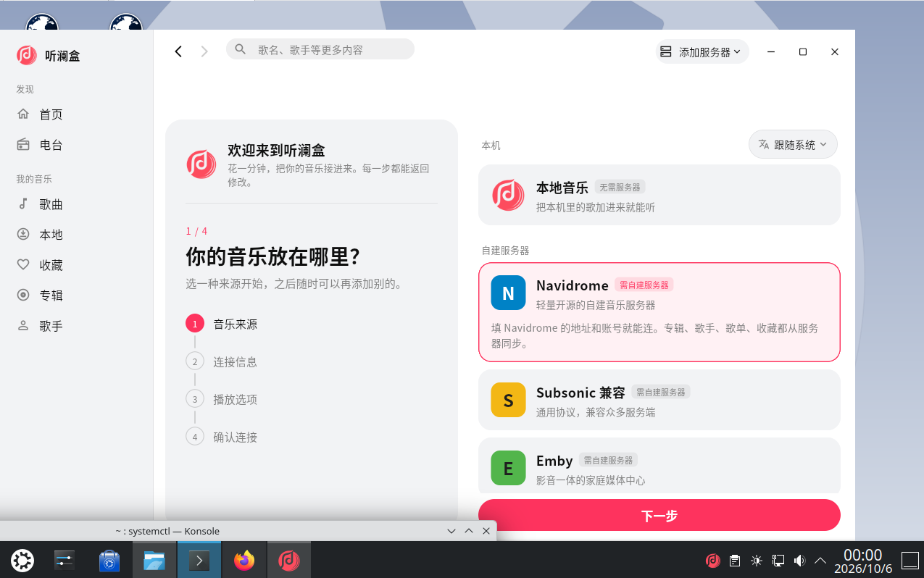Select the Emby server card
The image size is (924, 578).
[659, 466]
